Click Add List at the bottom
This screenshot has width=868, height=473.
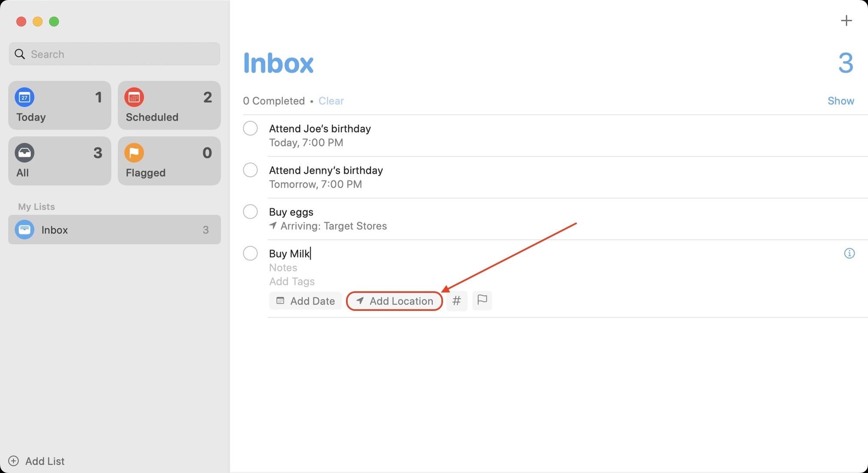(x=45, y=461)
